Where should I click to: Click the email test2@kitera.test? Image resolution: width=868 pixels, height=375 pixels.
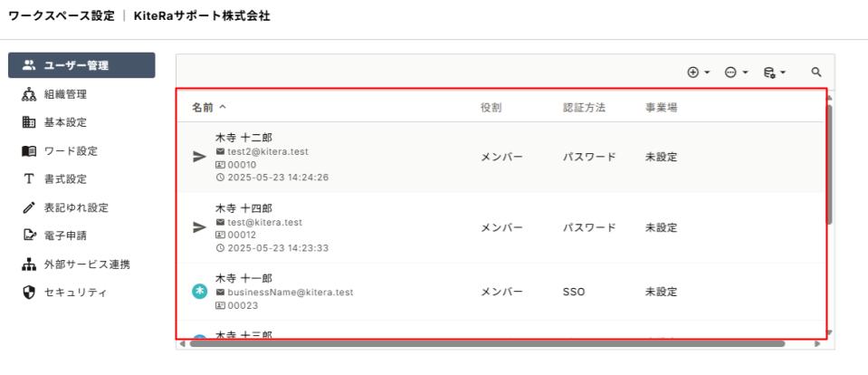click(267, 151)
